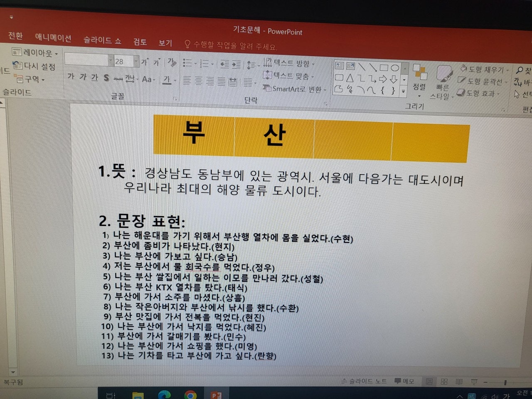Click inside the font size field showing 28
Image resolution: width=532 pixels, height=399 pixels.
point(121,61)
